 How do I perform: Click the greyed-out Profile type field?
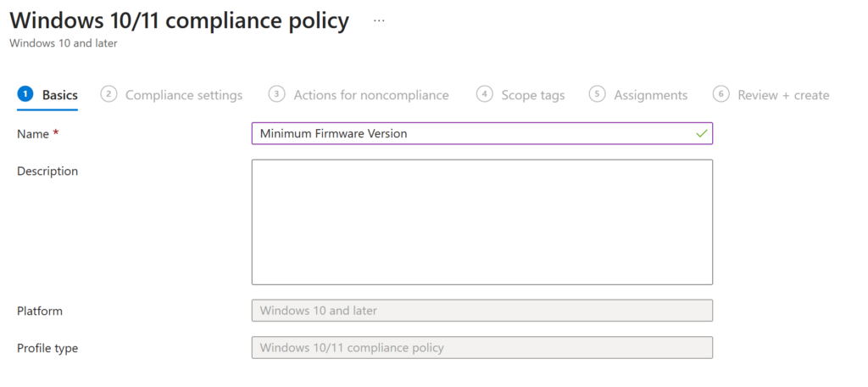click(x=481, y=348)
